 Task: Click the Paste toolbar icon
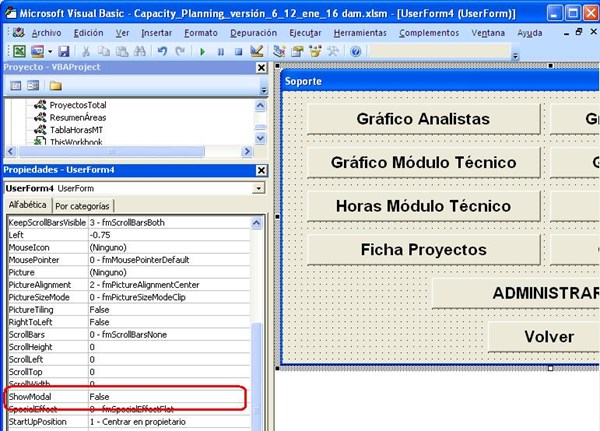(122, 51)
